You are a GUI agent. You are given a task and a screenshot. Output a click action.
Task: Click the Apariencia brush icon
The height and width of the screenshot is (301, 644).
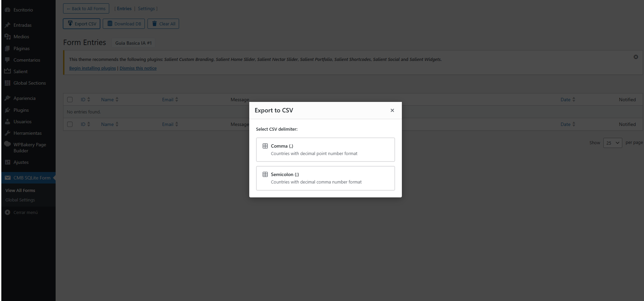[7, 98]
